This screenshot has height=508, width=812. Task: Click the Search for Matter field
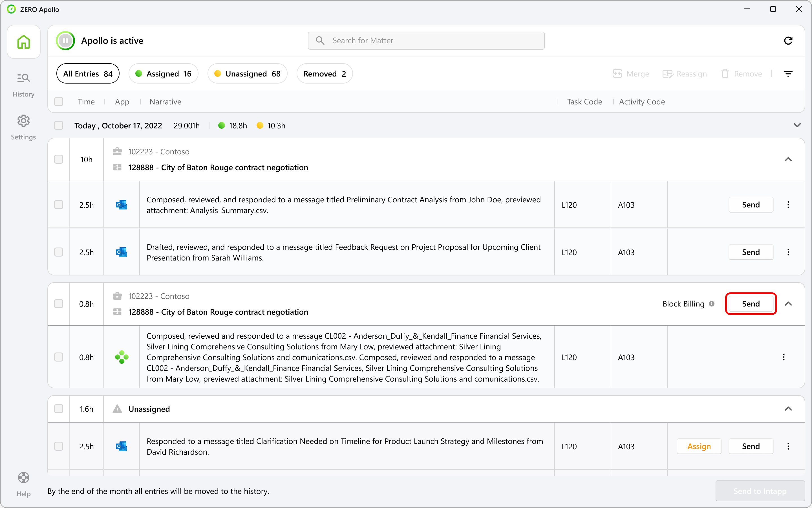[426, 41]
